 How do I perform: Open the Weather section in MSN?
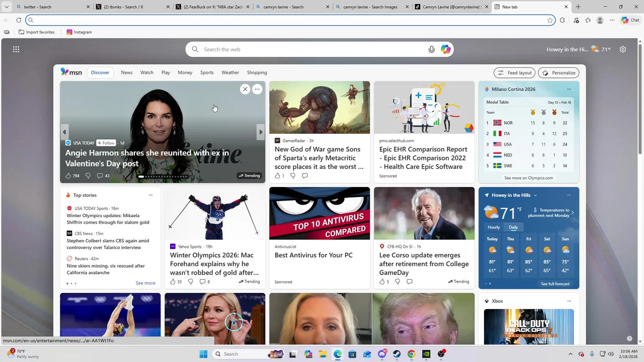click(x=230, y=72)
